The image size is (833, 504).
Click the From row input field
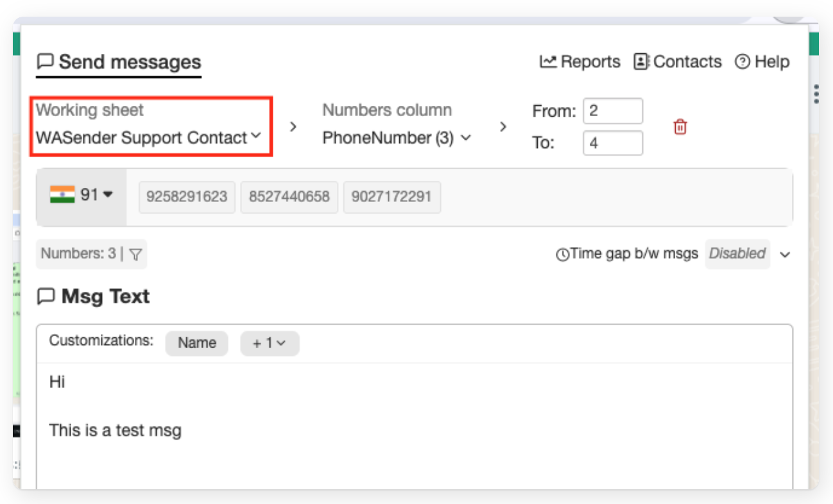tap(612, 111)
